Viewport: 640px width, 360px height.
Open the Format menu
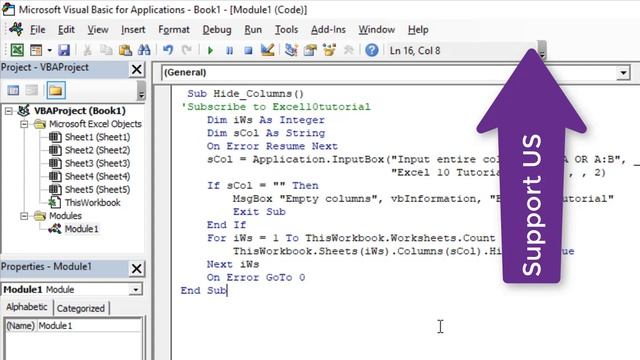coord(174,30)
